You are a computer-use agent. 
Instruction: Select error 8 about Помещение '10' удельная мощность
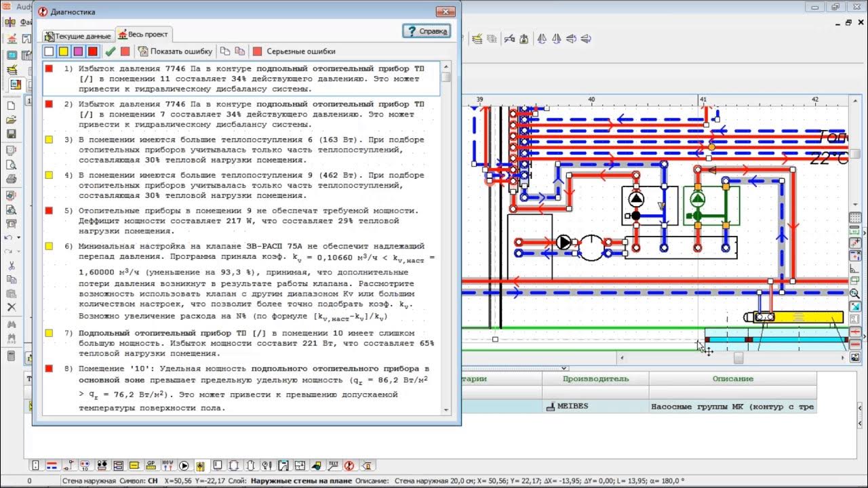[x=241, y=388]
